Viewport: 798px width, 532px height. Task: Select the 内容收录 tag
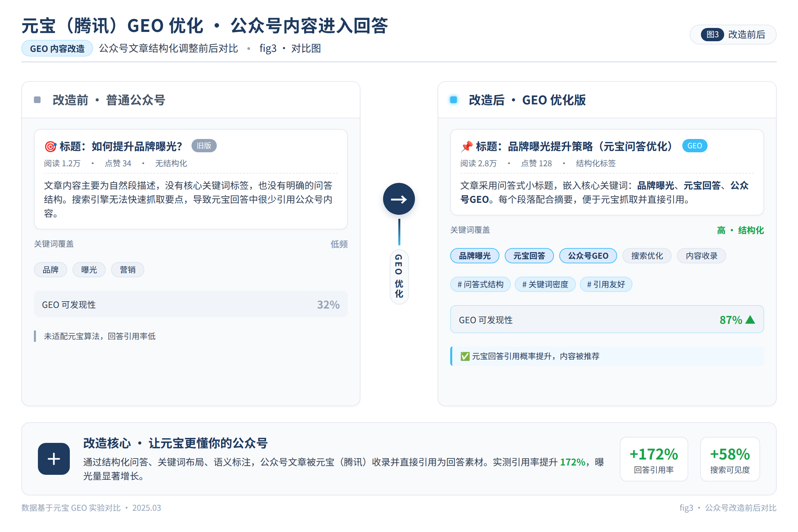701,256
